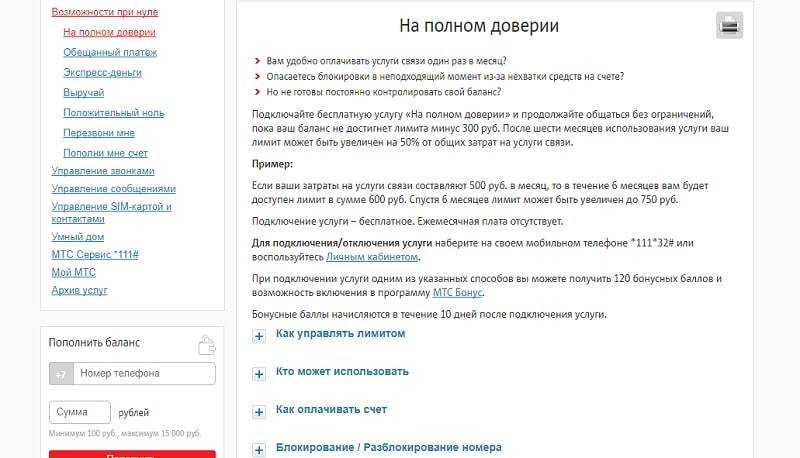The image size is (800, 458).
Task: Click the wallet icon beside Пополнить баланс
Action: click(207, 345)
